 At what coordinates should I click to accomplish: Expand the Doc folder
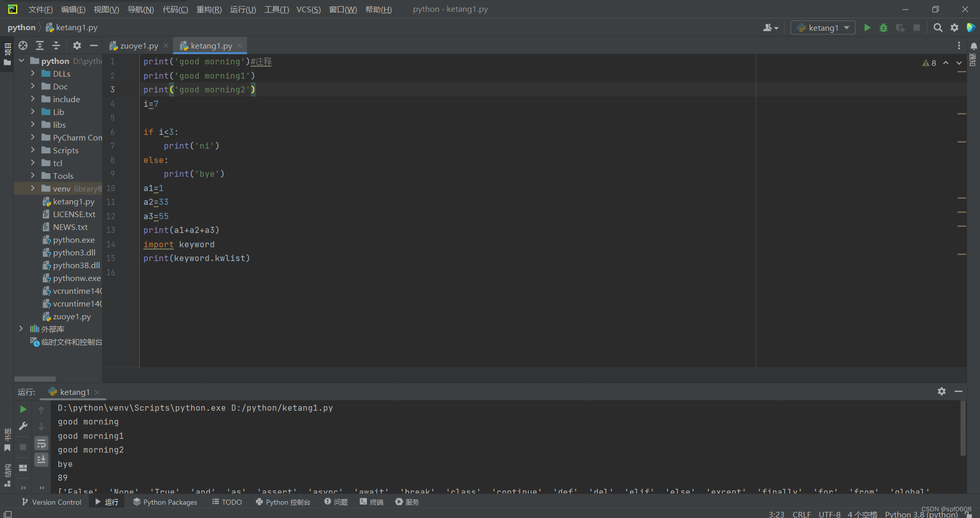tap(33, 86)
